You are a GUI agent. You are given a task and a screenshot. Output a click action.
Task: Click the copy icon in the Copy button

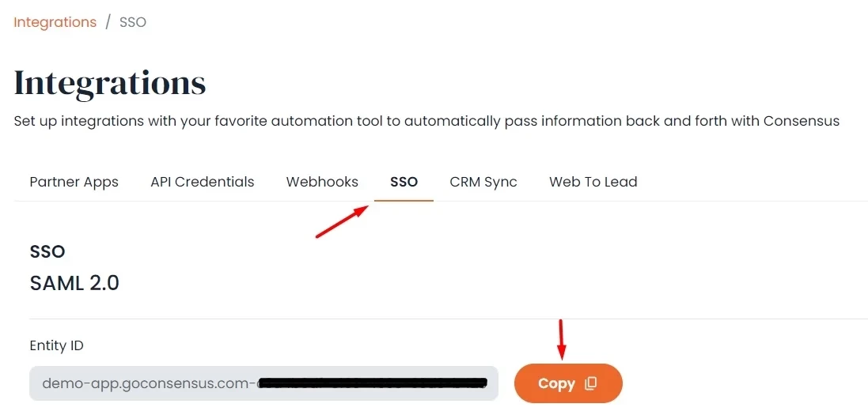click(x=590, y=383)
